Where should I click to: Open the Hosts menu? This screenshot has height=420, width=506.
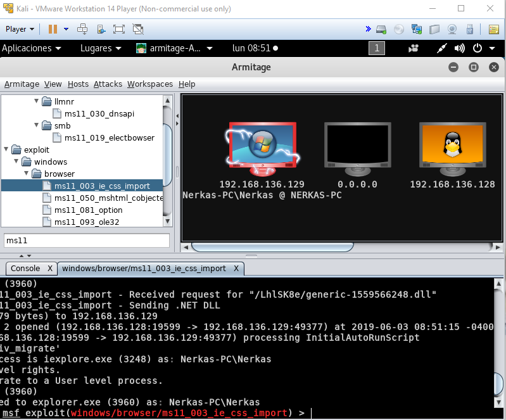(78, 84)
